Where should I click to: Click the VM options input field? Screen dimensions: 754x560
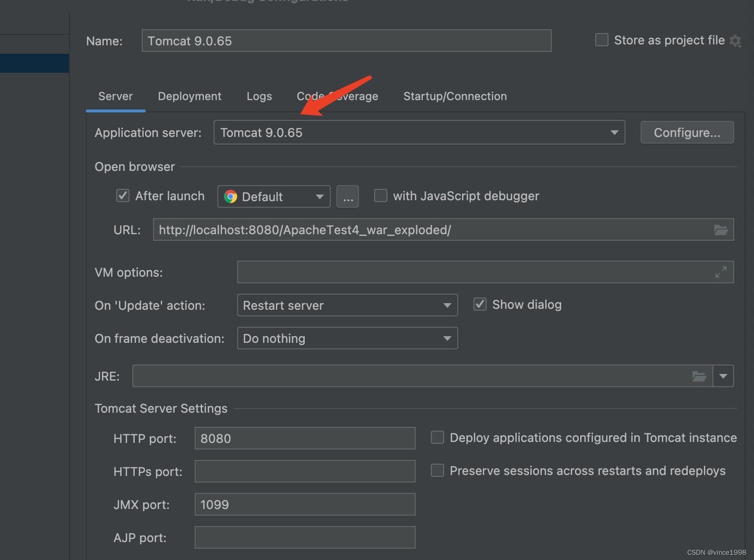pyautogui.click(x=485, y=272)
